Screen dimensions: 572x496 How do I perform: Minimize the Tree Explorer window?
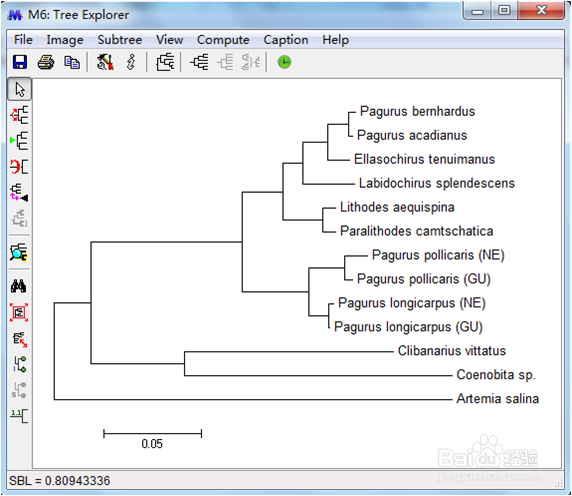tap(477, 11)
